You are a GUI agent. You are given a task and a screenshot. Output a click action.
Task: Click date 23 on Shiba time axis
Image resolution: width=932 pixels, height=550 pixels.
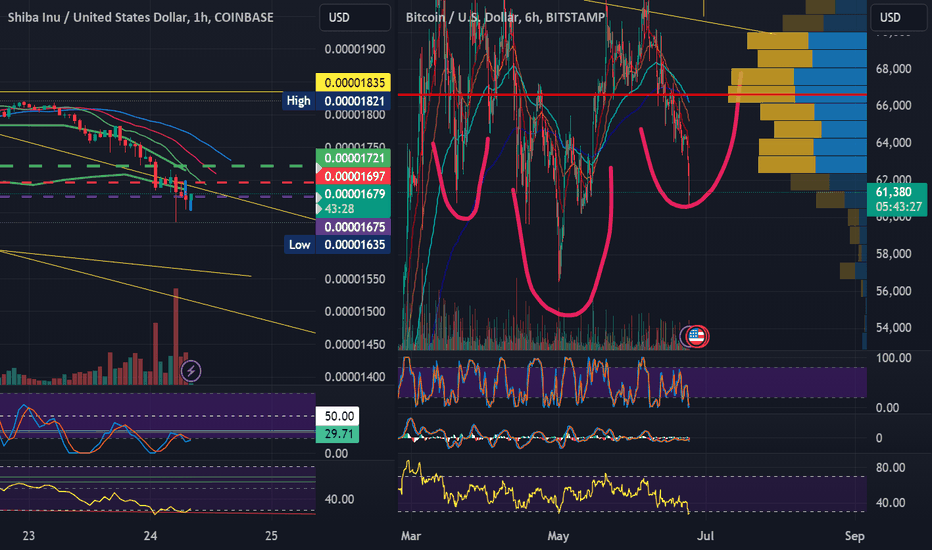pyautogui.click(x=29, y=535)
